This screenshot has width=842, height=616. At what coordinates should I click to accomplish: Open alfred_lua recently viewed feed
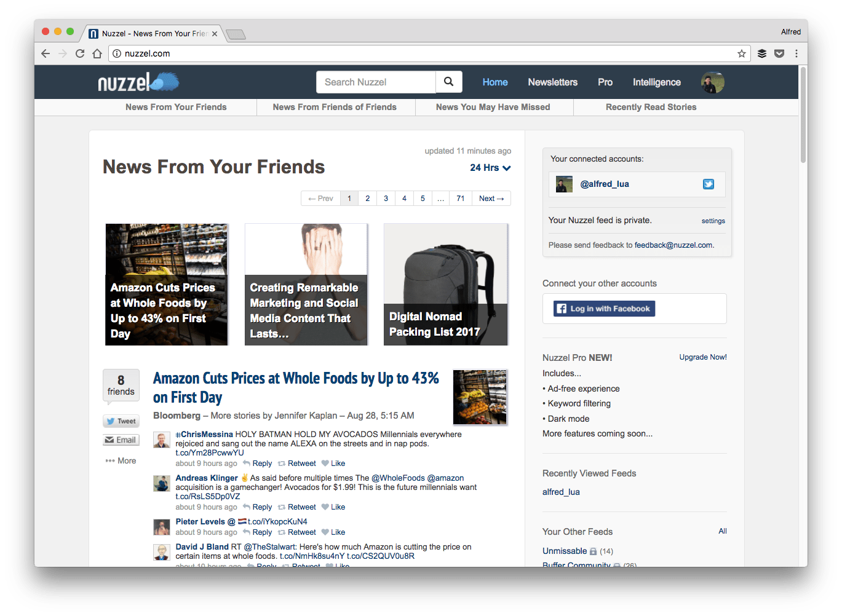[x=561, y=492]
